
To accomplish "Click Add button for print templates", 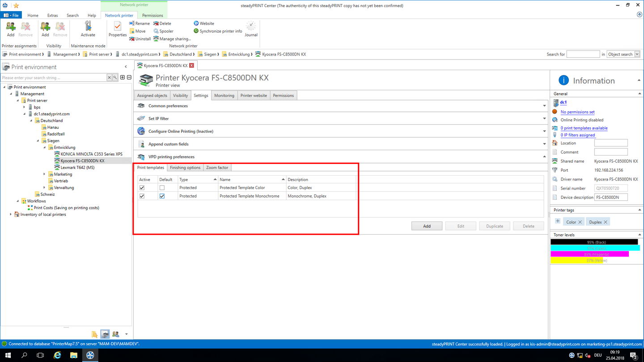I will coord(427,226).
